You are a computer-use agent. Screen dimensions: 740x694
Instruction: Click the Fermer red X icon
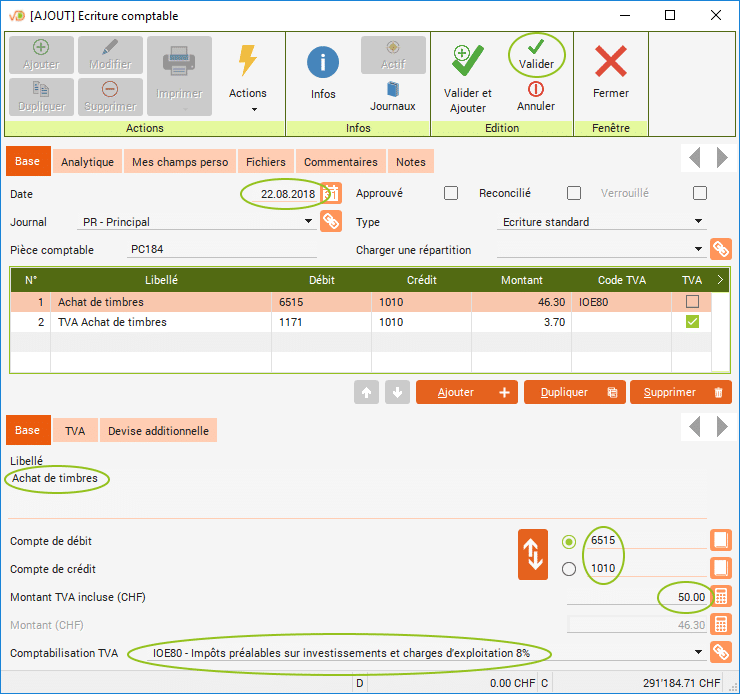(x=610, y=63)
